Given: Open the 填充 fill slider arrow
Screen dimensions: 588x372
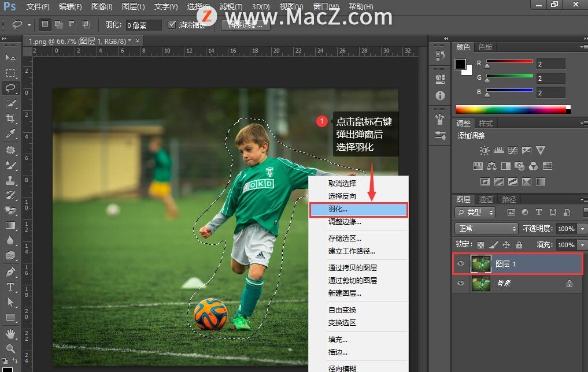Looking at the screenshot, I should (x=582, y=245).
